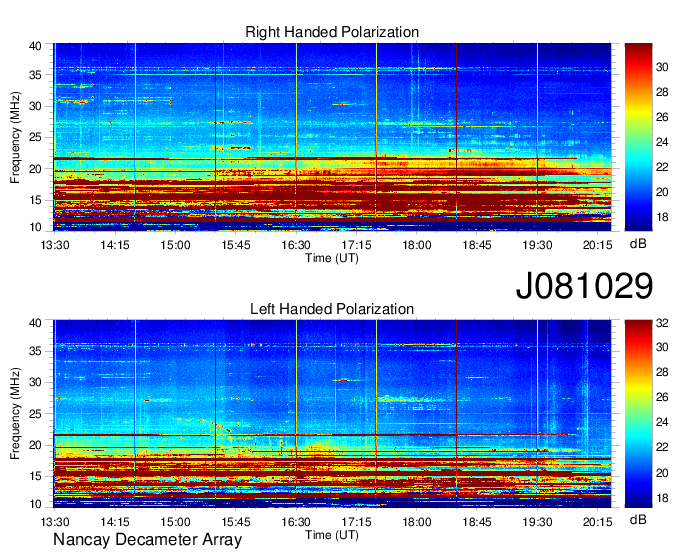Viewport: 680px width, 552px height.
Task: Click the right-handed plot's color scale bar
Action: click(x=638, y=137)
